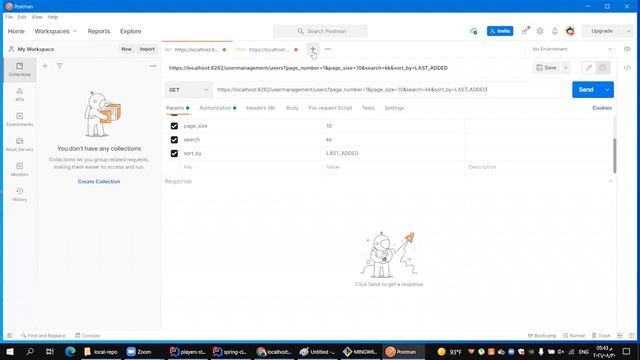Click the New button
This screenshot has width=640, height=360.
pyautogui.click(x=127, y=49)
